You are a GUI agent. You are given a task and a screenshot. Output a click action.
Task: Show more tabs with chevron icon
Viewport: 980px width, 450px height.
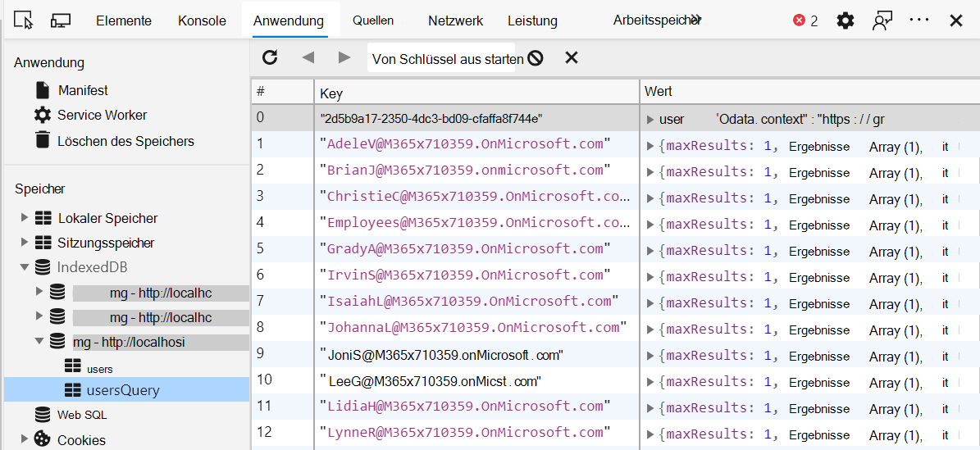tap(696, 20)
